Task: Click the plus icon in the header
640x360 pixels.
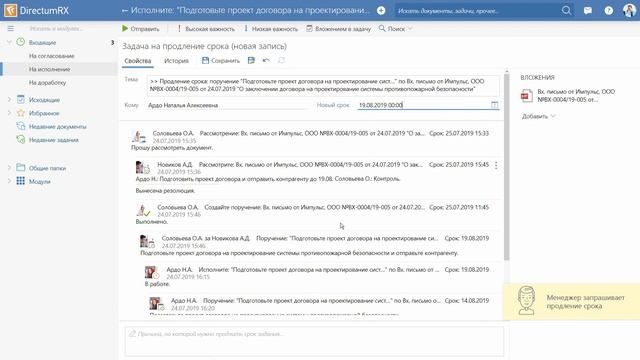Action: pyautogui.click(x=381, y=11)
